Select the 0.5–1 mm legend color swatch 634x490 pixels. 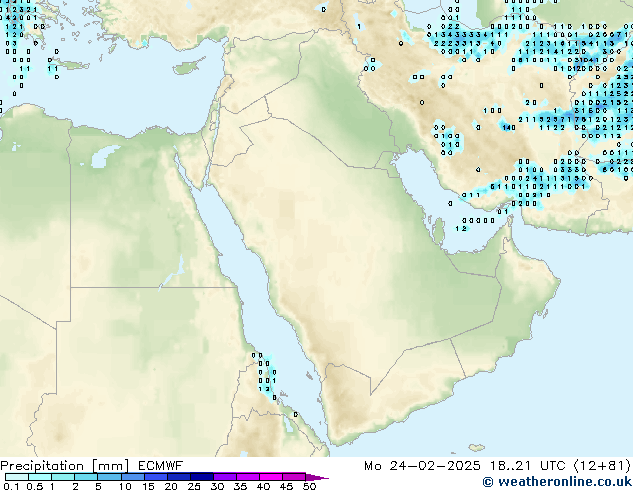coord(40,477)
